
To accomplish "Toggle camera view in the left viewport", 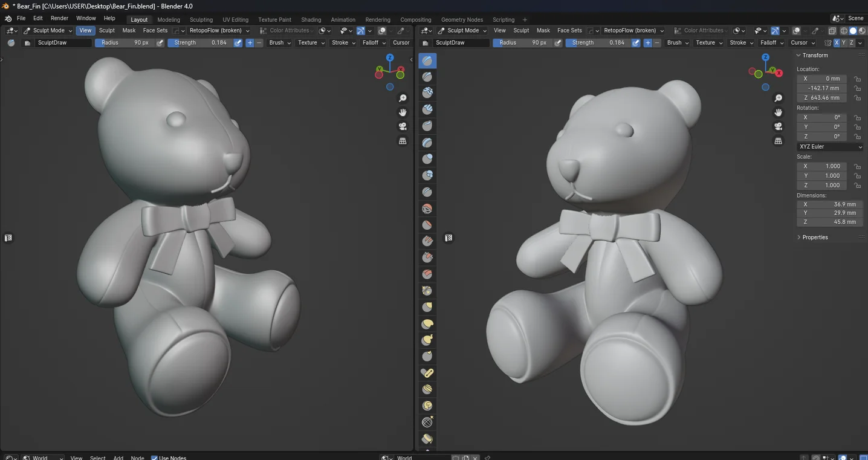I will coord(403,126).
